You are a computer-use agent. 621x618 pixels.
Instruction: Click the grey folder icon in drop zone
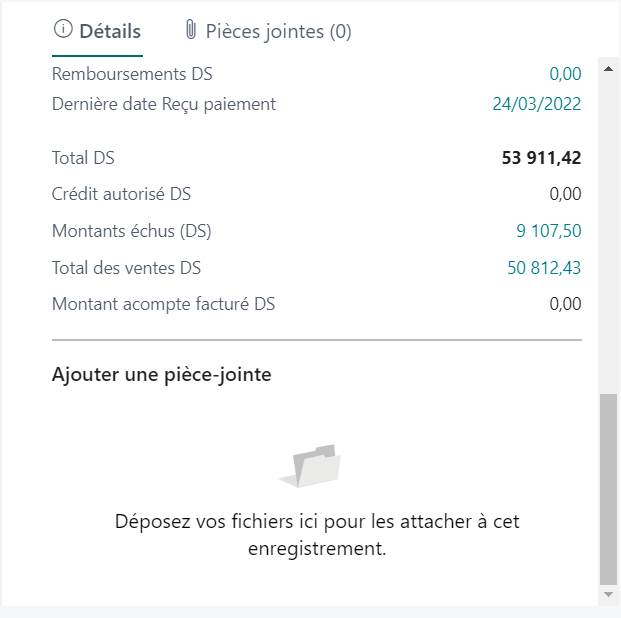310,466
